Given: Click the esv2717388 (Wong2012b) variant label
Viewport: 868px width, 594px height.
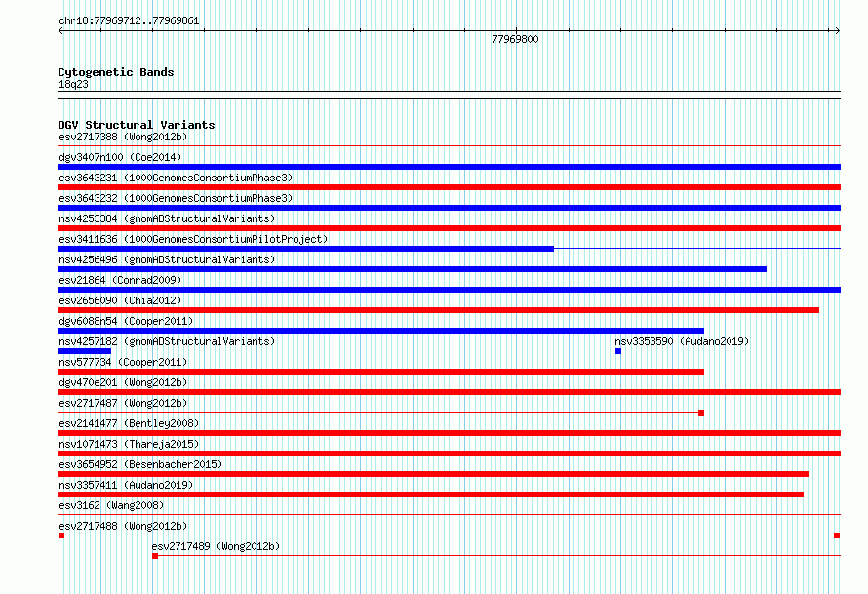Looking at the screenshot, I should click(123, 137).
